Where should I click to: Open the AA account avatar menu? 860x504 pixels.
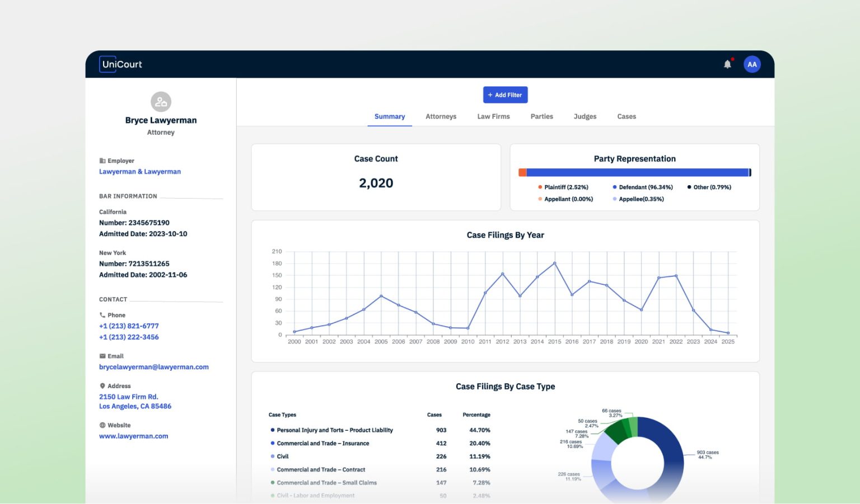[x=752, y=64]
